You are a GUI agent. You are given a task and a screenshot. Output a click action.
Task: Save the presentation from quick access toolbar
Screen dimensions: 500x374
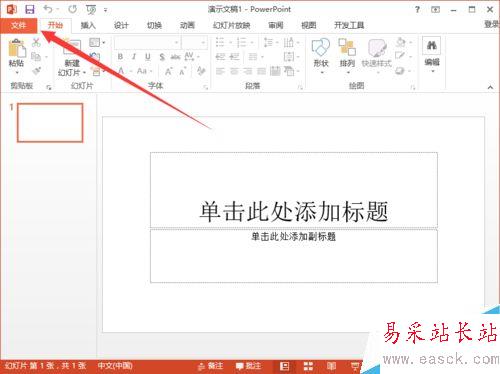(30, 10)
